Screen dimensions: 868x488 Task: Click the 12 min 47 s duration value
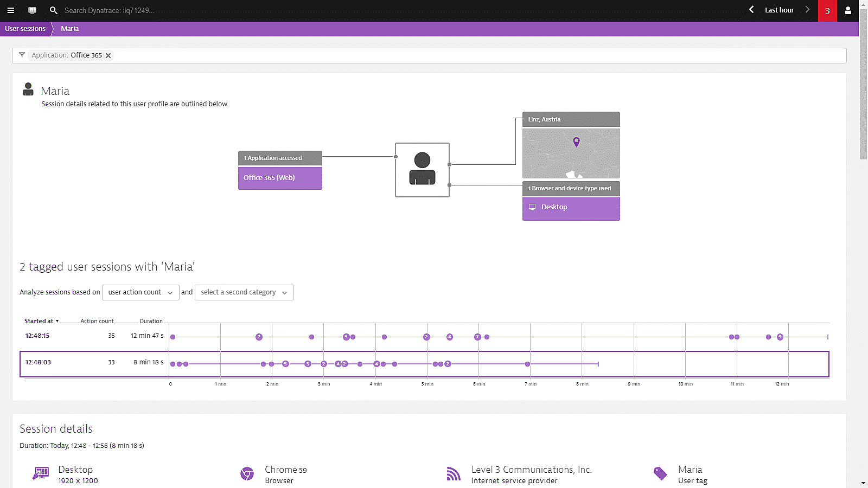pos(147,336)
